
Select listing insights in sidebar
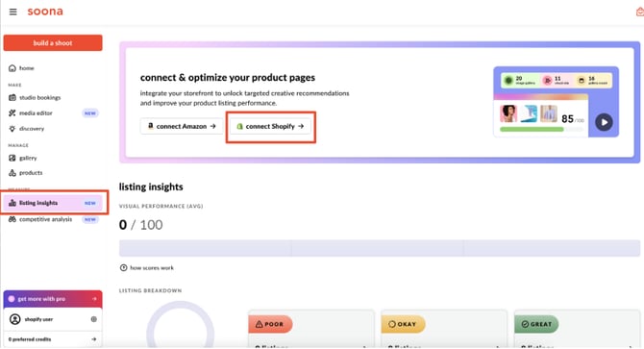tap(53, 203)
